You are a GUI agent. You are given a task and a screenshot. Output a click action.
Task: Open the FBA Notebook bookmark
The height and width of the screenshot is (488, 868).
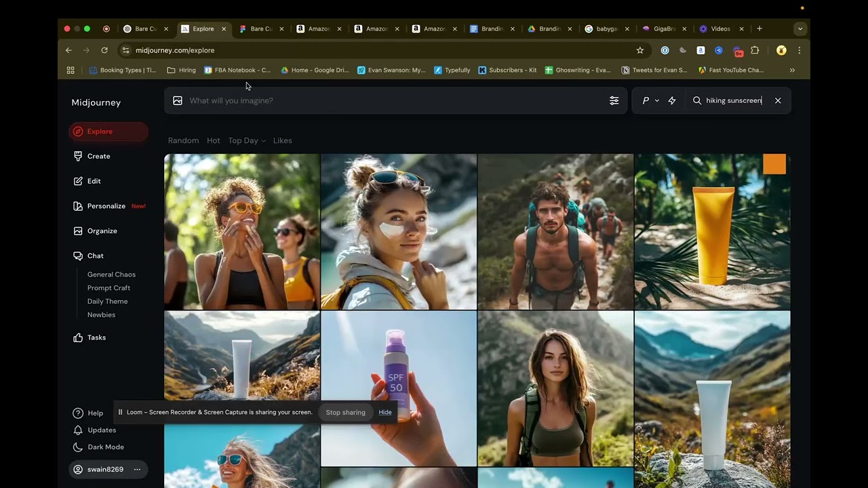[237, 70]
